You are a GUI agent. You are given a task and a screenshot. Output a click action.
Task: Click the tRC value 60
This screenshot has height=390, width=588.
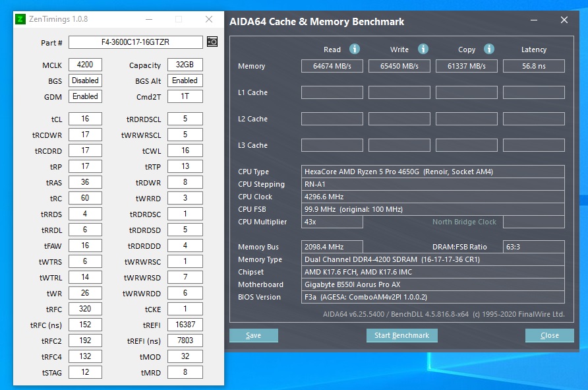[x=85, y=198]
